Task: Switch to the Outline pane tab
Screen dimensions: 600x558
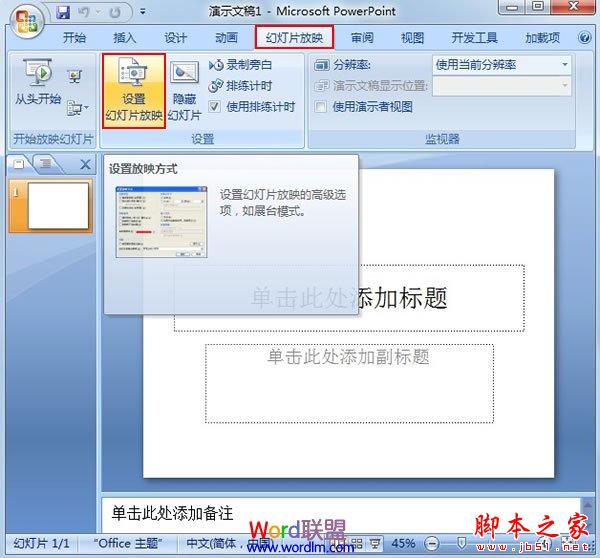Action: click(46, 164)
